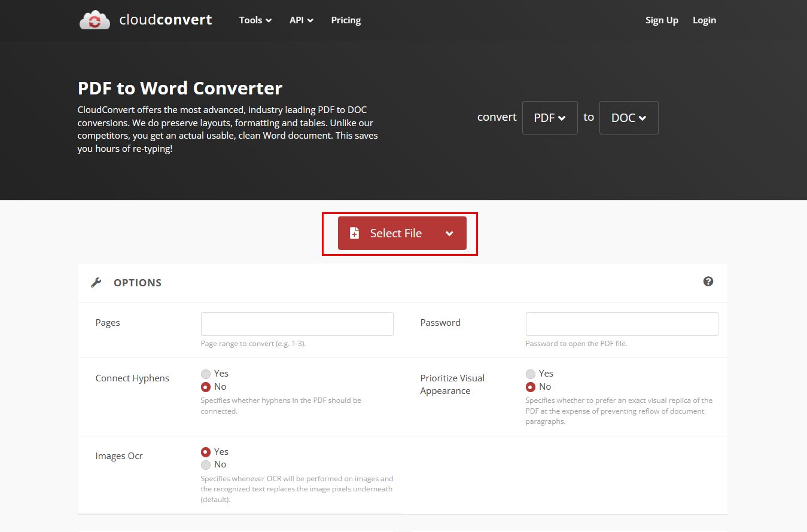807x532 pixels.
Task: Select Yes for Images Ocr
Action: pos(206,452)
